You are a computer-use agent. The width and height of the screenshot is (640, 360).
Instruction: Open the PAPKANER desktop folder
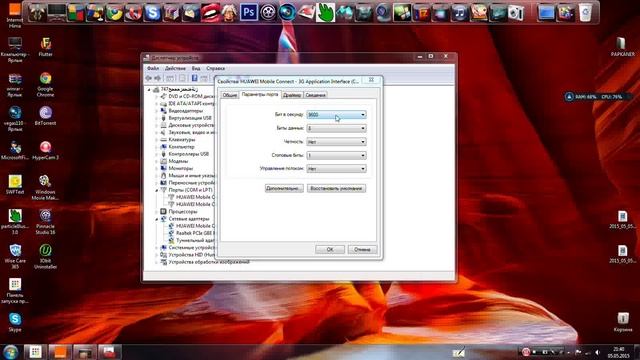622,47
